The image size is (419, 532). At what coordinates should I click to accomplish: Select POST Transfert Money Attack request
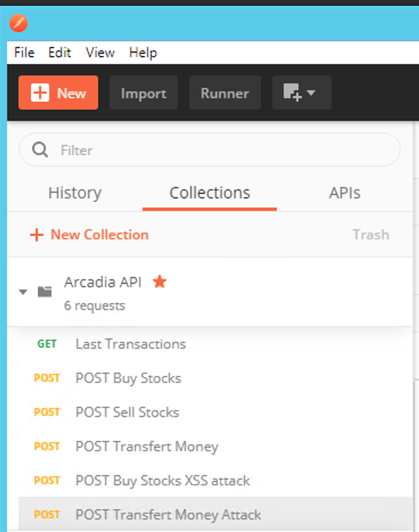tap(216, 514)
